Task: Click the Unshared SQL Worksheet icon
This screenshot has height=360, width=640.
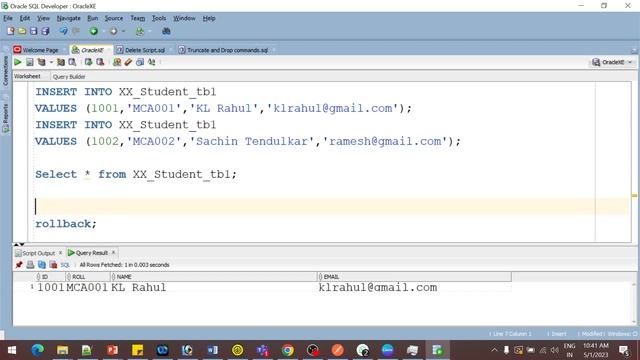Action: pyautogui.click(x=117, y=62)
